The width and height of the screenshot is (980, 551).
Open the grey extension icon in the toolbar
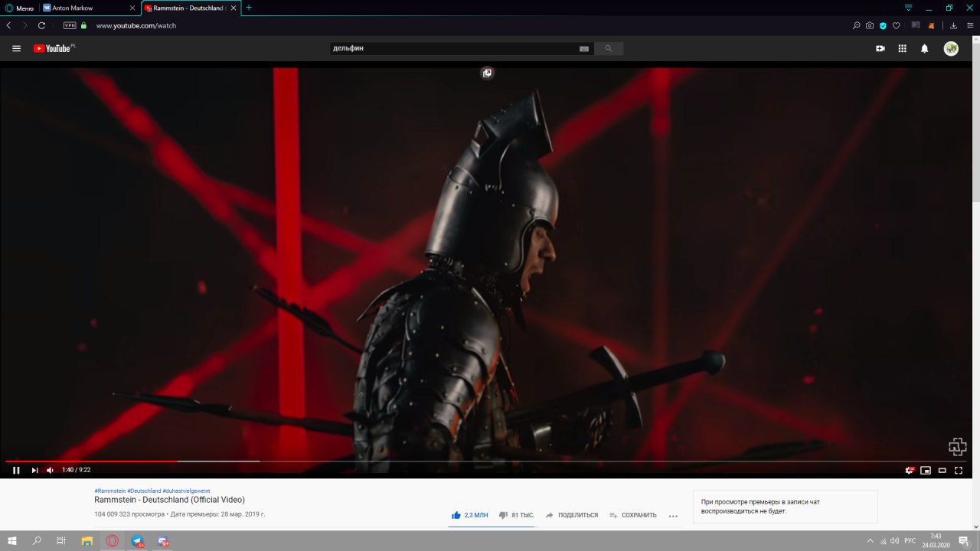916,25
